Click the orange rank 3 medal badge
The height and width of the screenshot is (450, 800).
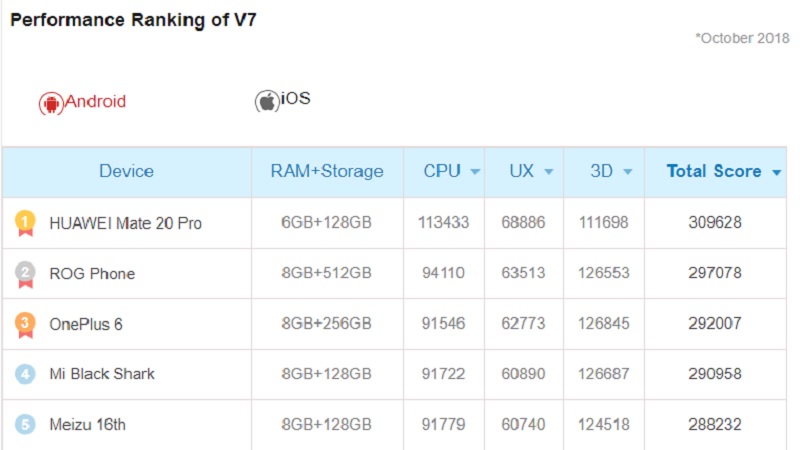point(25,324)
